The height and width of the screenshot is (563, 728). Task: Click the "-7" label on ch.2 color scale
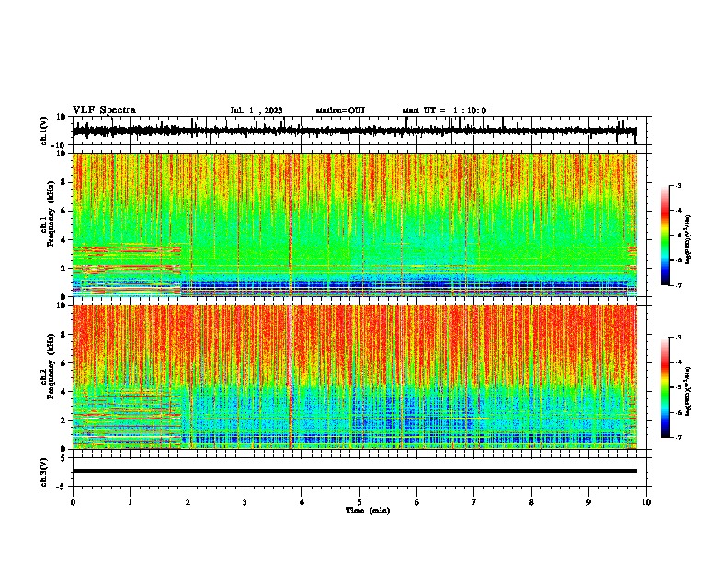[677, 437]
